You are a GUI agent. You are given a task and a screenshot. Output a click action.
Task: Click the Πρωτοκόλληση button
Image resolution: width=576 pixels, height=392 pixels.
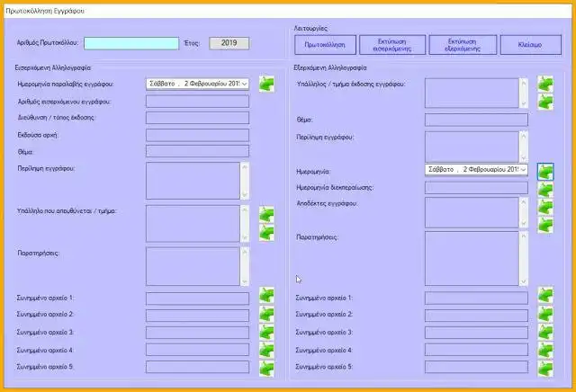(325, 45)
